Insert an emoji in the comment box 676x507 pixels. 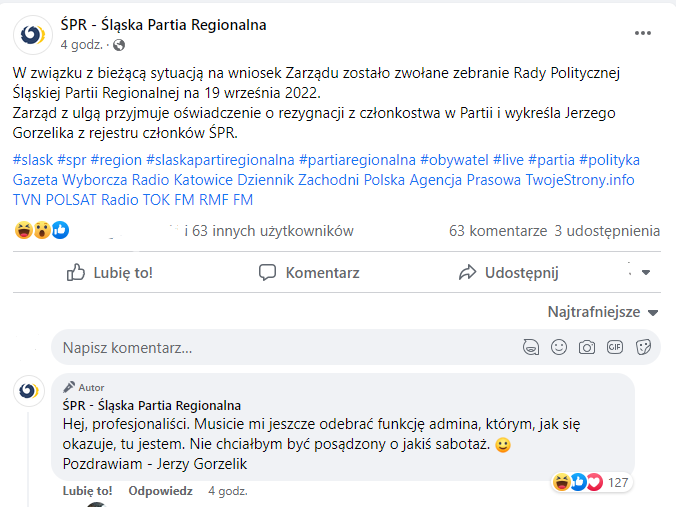pos(559,348)
